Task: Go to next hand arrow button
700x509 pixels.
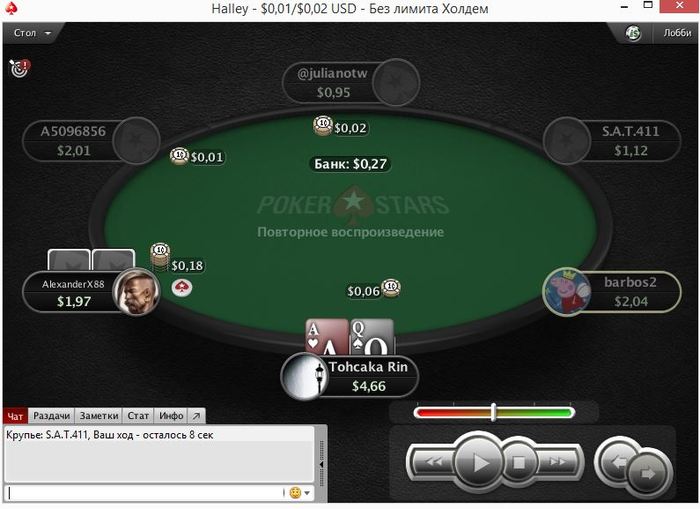Action: pyautogui.click(x=648, y=474)
